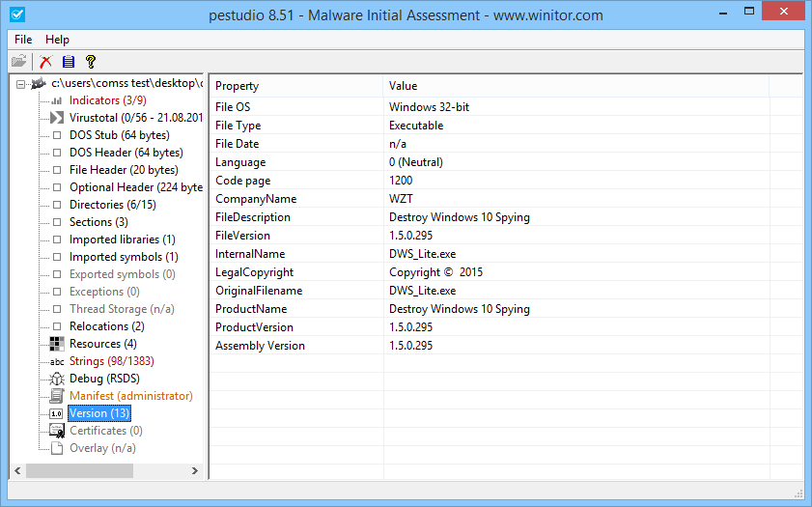Viewport: 812px width, 507px height.
Task: Toggle the Optional Header checkbox
Action: point(57,187)
